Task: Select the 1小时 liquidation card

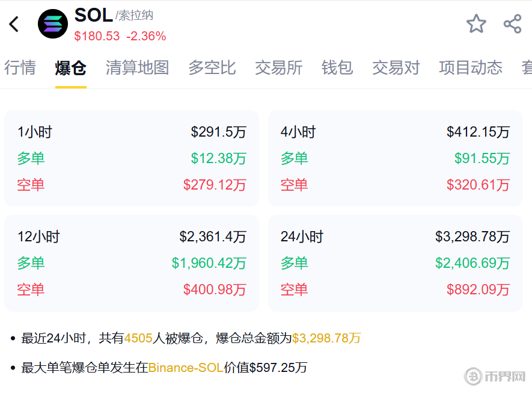Action: [x=132, y=158]
